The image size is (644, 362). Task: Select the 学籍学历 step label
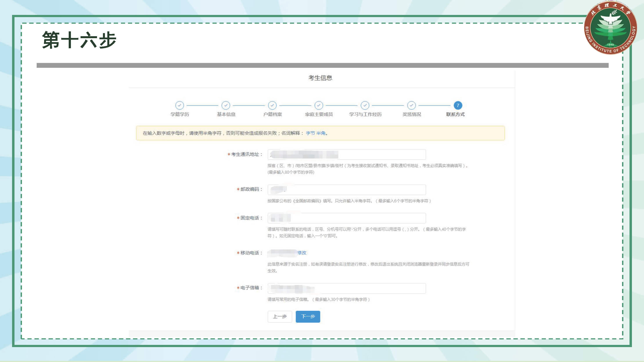click(180, 115)
